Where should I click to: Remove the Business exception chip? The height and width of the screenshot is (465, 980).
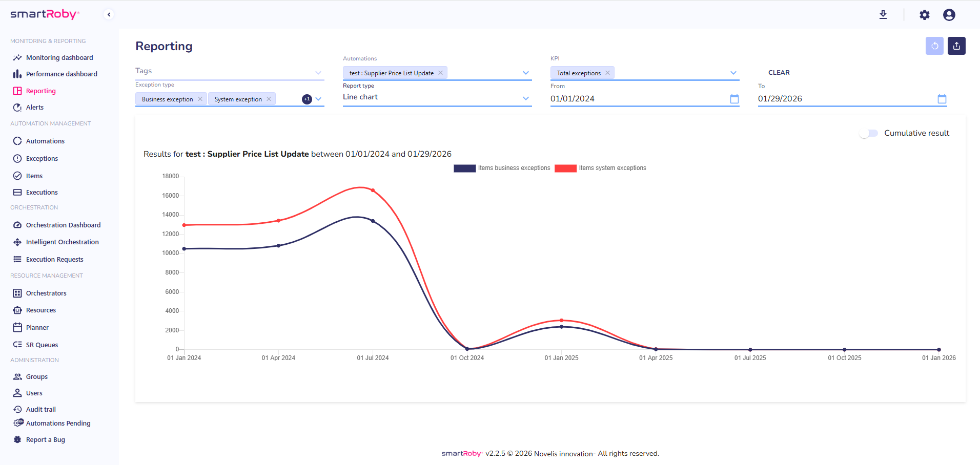pos(200,99)
